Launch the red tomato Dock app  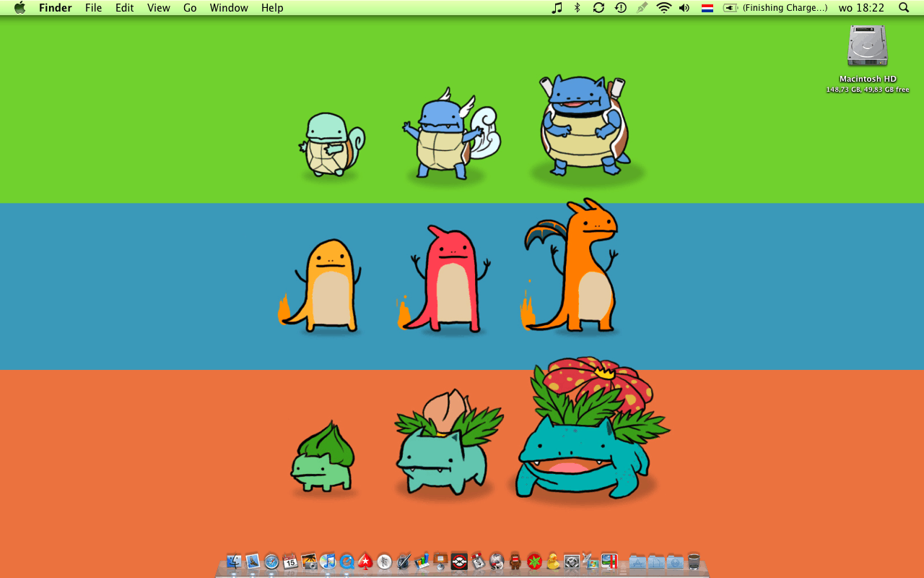(534, 561)
